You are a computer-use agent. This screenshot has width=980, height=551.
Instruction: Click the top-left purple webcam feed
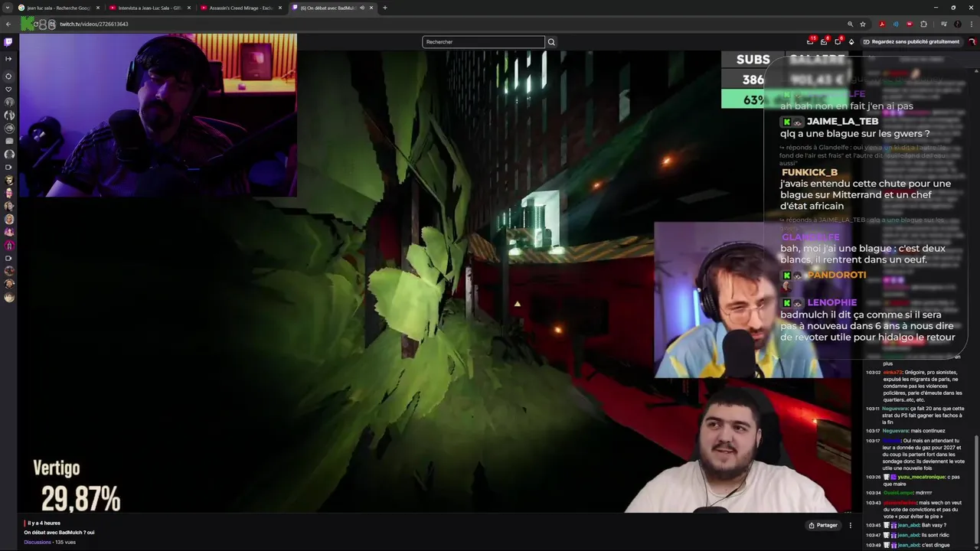(158, 115)
